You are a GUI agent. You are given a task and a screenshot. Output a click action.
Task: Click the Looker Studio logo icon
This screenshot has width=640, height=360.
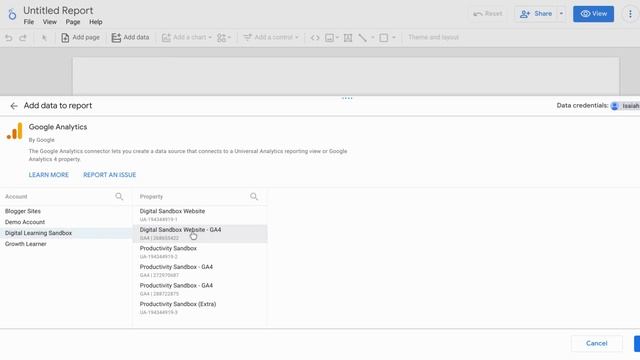coord(12,14)
